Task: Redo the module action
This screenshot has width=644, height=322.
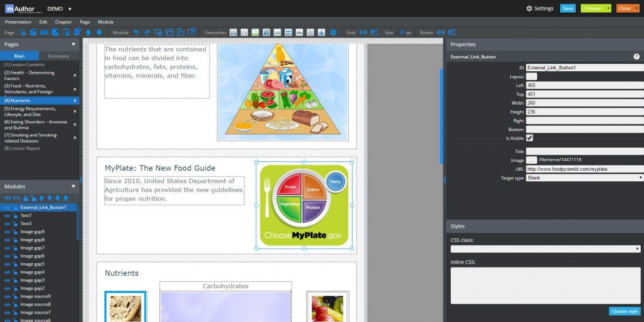Action: 147,33
